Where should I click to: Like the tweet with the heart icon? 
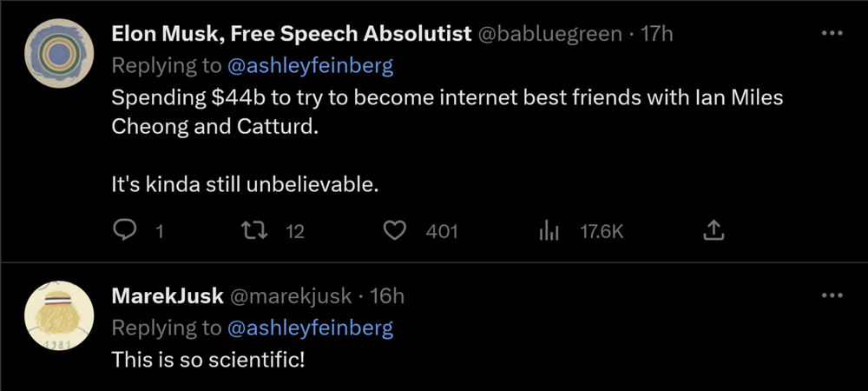pyautogui.click(x=396, y=230)
